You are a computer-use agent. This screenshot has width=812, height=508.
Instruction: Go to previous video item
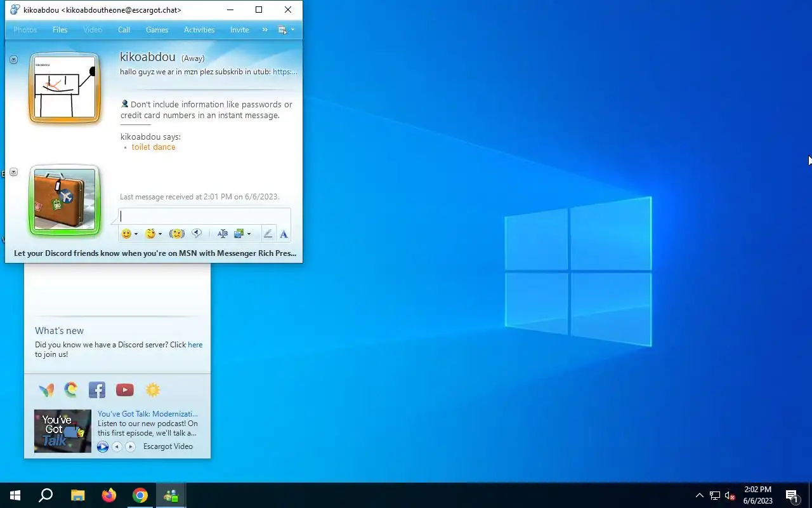coord(117,447)
